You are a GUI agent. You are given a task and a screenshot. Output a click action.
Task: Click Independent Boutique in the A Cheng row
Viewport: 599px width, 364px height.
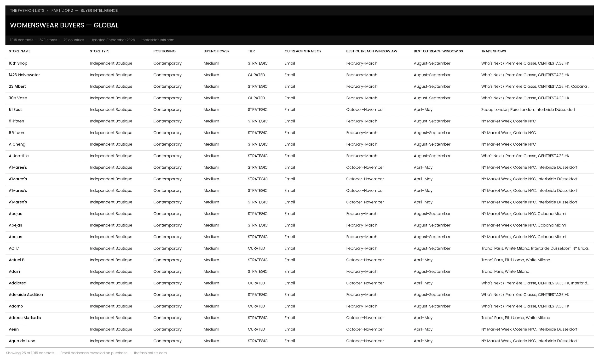[111, 144]
